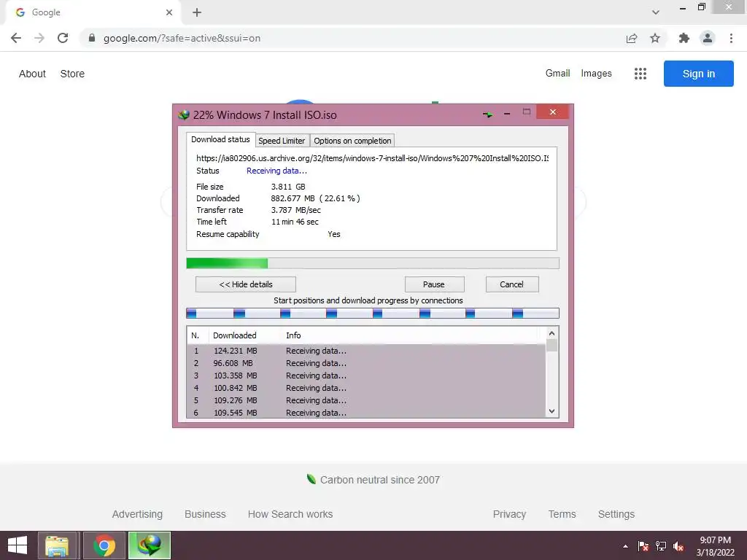Select connection row 4 with 100.842 MB
Screen dimensions: 747x560
[x=366, y=388]
